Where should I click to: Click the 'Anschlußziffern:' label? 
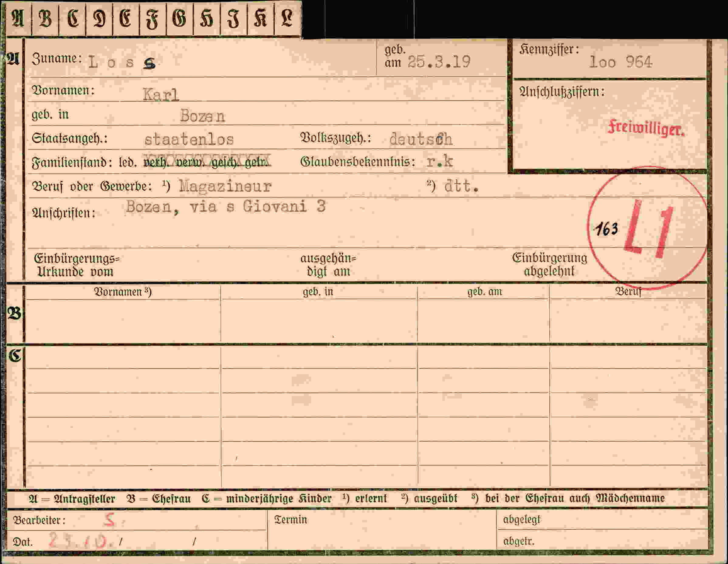pyautogui.click(x=562, y=92)
